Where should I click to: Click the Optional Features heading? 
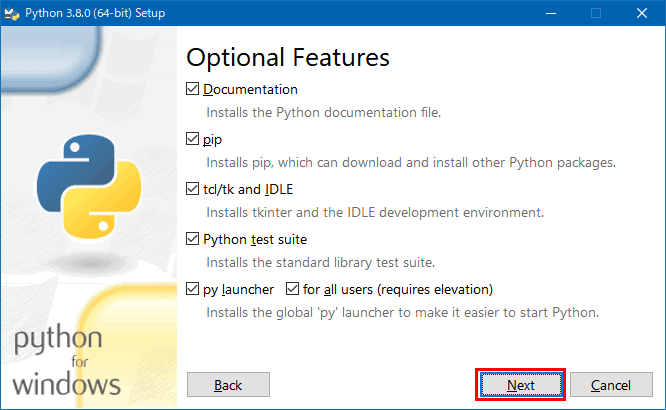point(288,57)
